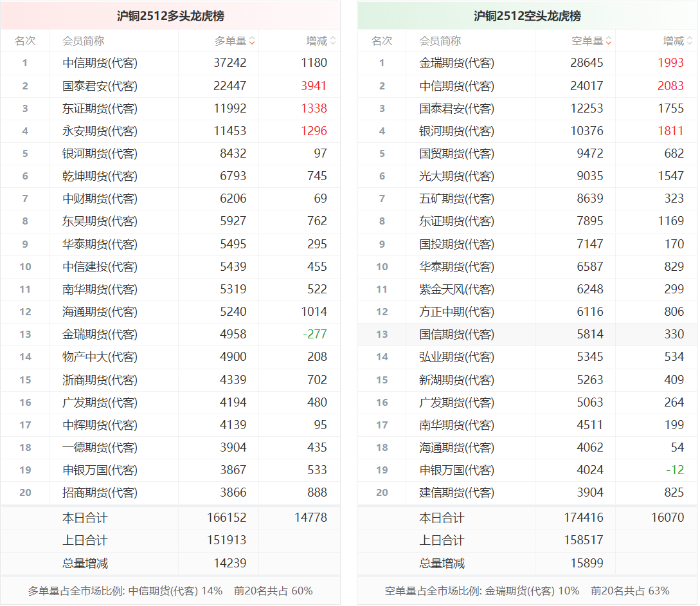Select 东吴期货(代客) row
The width and height of the screenshot is (700, 606).
pos(170,221)
